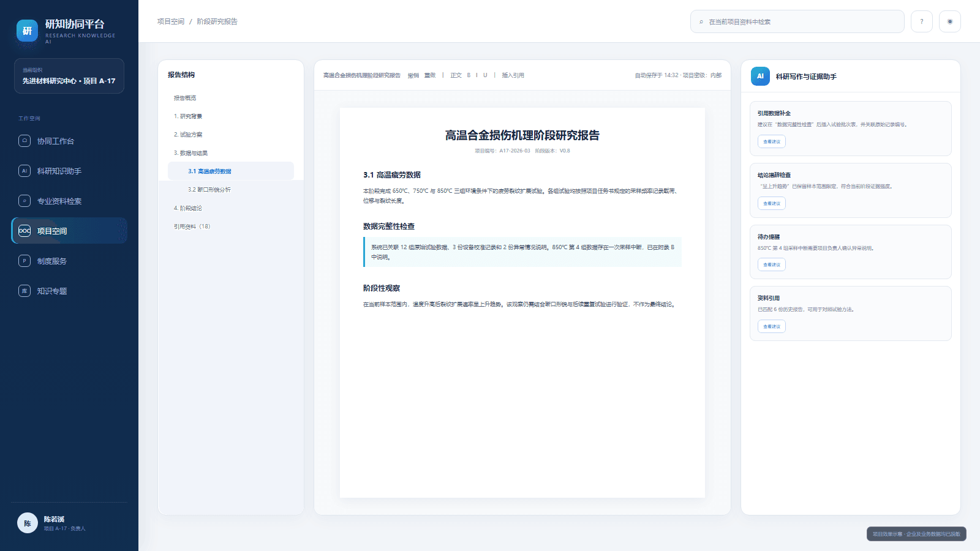
Task: Click the 报告结构 panel title
Action: click(x=181, y=75)
